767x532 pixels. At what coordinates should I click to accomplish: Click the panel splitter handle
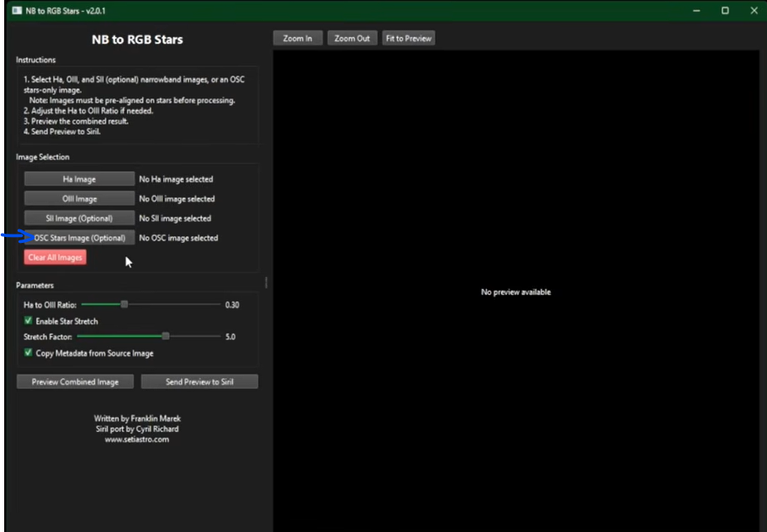266,282
